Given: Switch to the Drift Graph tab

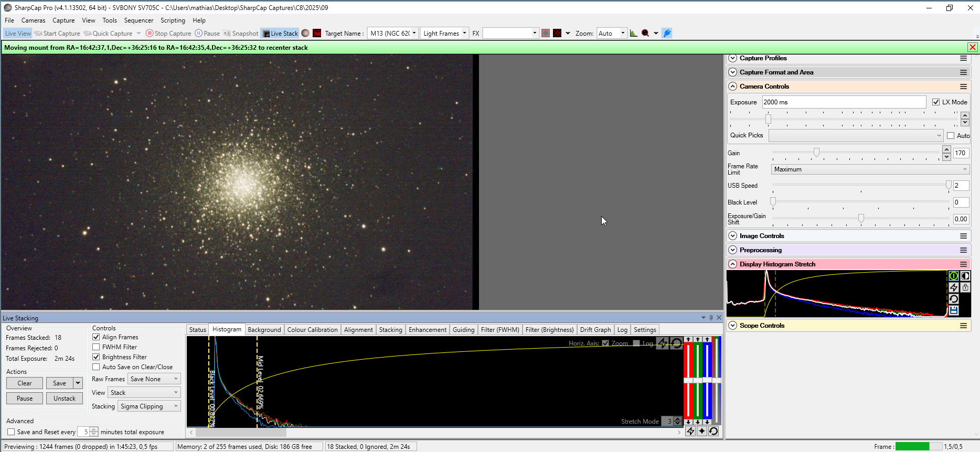Looking at the screenshot, I should tap(595, 330).
